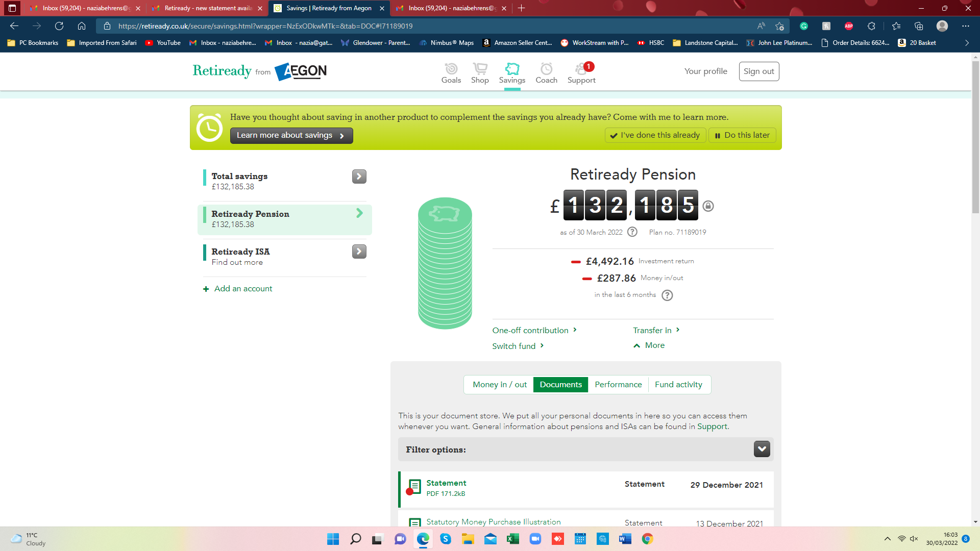Go to the browser Home icon
The image size is (980, 551).
pyautogui.click(x=82, y=26)
